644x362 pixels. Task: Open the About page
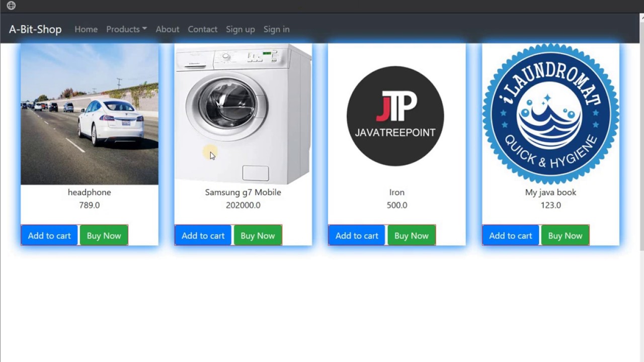coord(168,29)
